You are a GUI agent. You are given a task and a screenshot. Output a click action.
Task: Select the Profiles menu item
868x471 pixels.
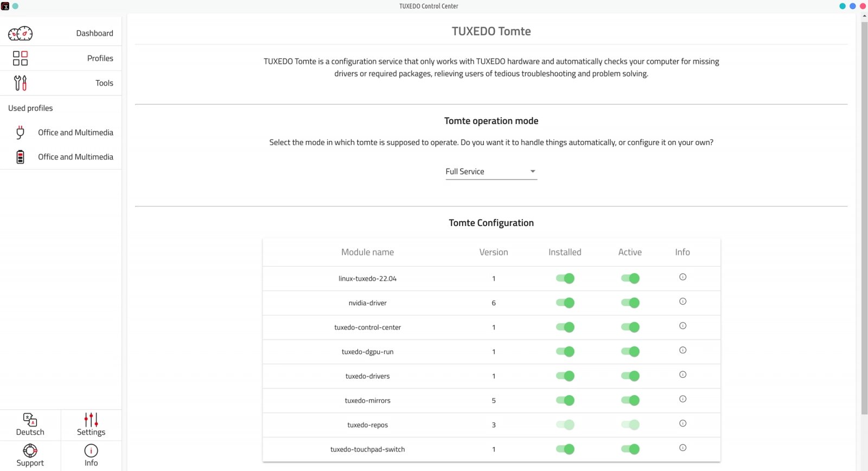tap(100, 58)
